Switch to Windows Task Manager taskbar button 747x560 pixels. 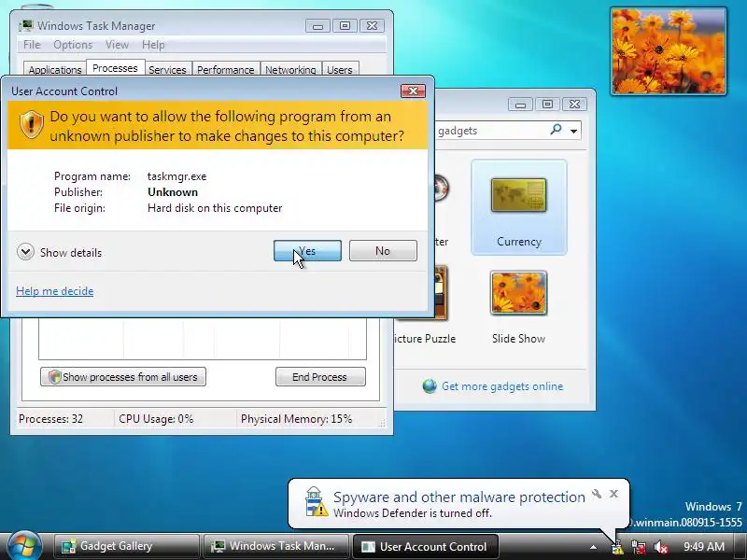tap(275, 546)
